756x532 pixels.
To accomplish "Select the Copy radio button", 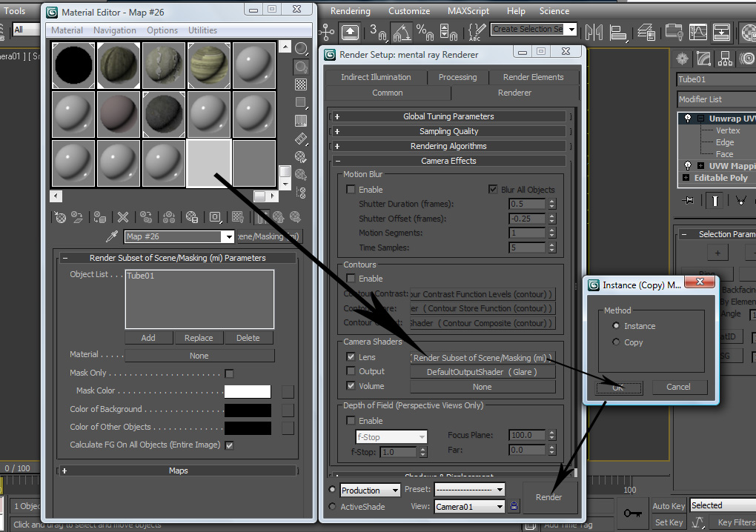I will 616,342.
